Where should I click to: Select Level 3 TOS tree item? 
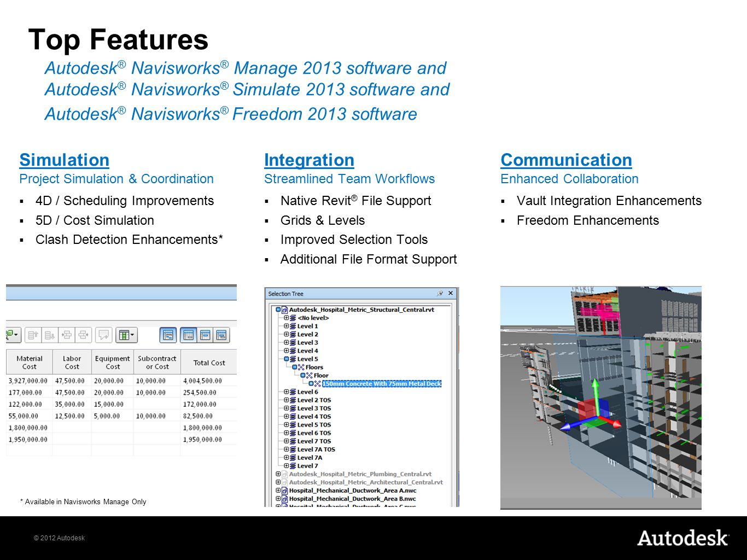tap(314, 408)
